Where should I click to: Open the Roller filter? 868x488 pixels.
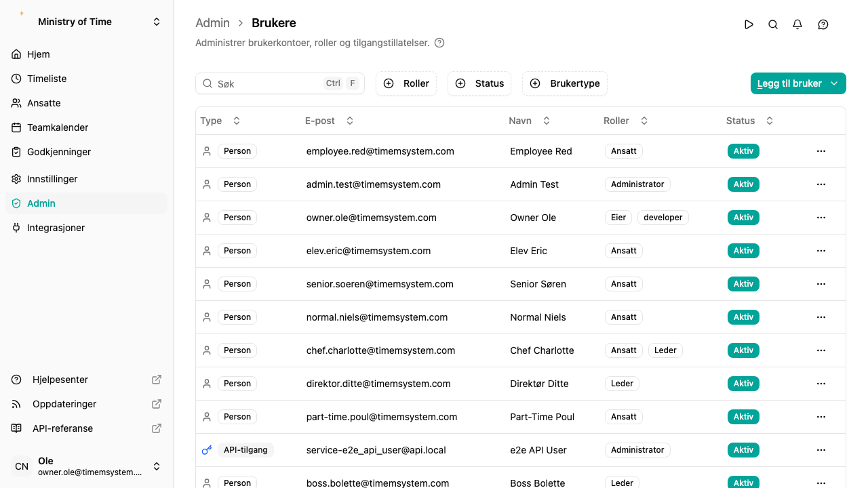tap(406, 83)
